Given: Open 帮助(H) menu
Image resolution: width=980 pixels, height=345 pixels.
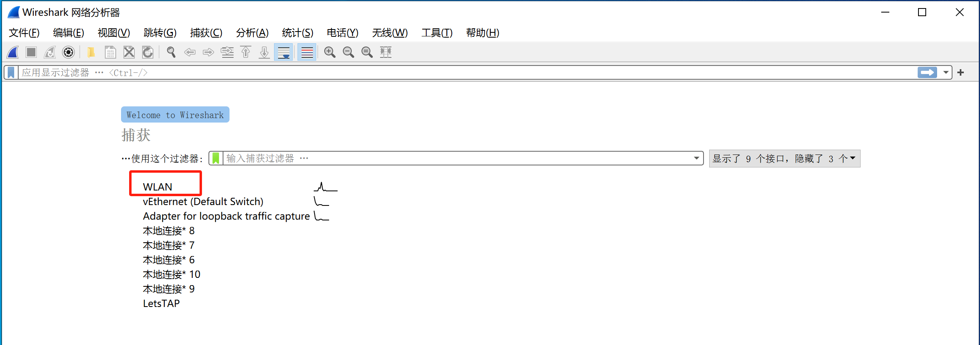Looking at the screenshot, I should pyautogui.click(x=483, y=33).
